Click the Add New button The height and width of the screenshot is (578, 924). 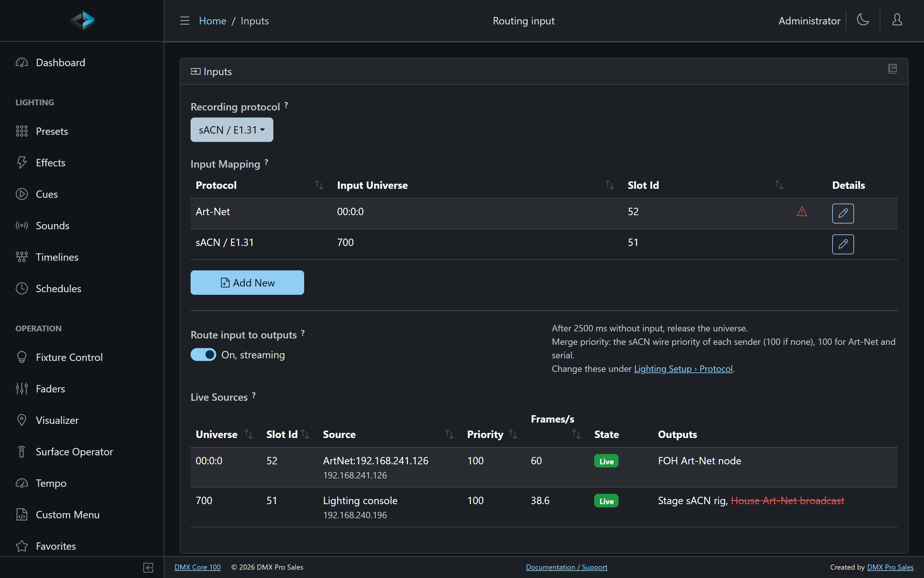247,283
